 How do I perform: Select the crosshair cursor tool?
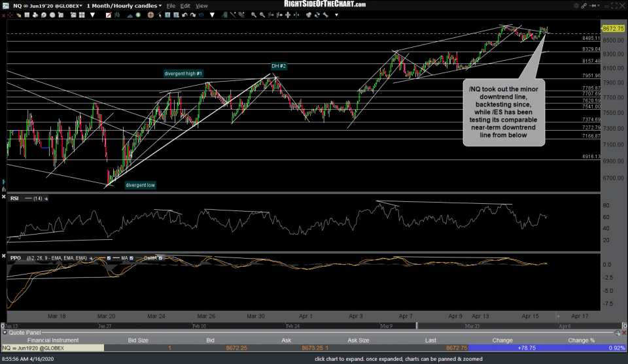150,15
